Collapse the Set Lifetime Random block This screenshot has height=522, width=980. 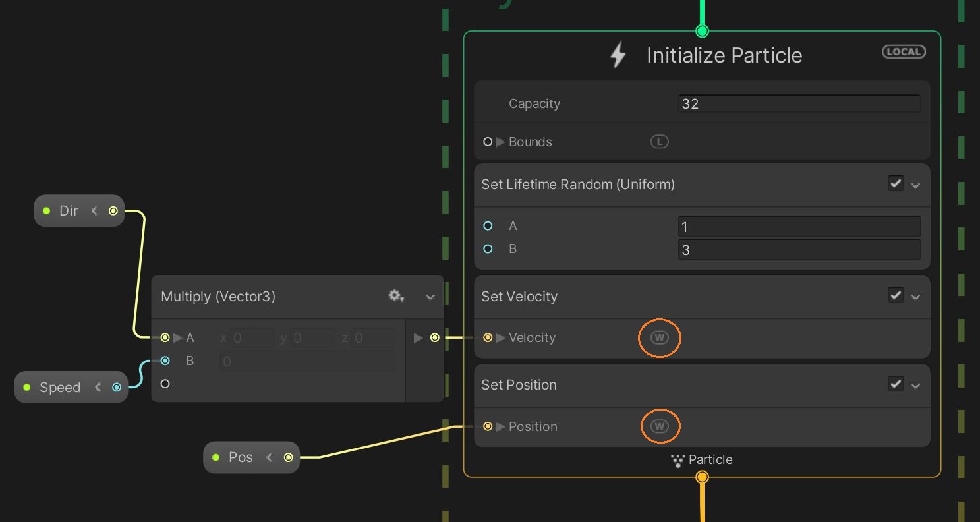click(x=915, y=185)
